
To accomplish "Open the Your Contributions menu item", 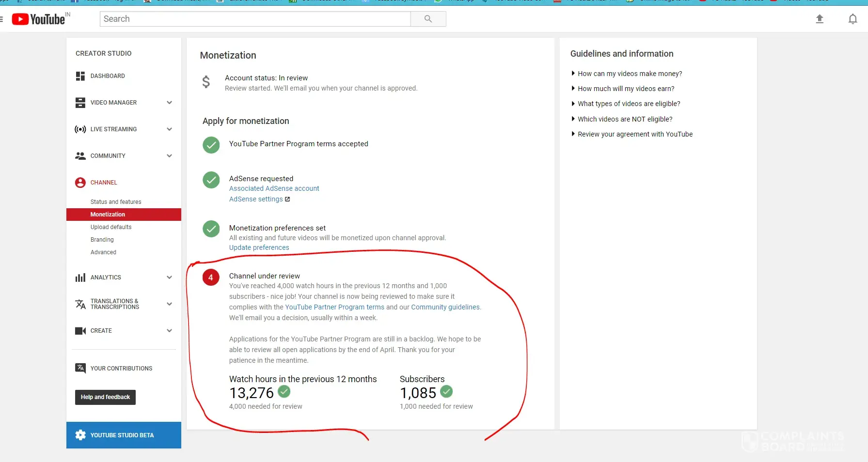I will [x=121, y=369].
